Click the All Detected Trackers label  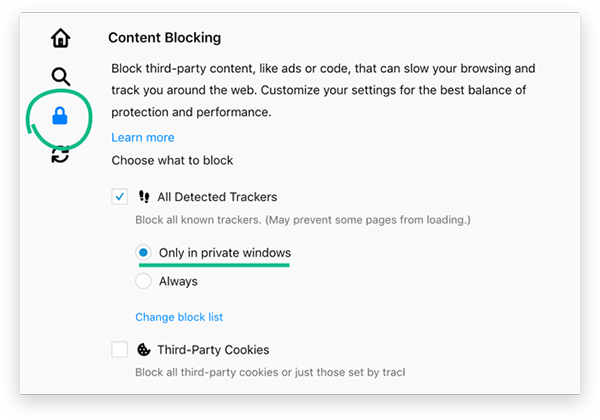217,197
